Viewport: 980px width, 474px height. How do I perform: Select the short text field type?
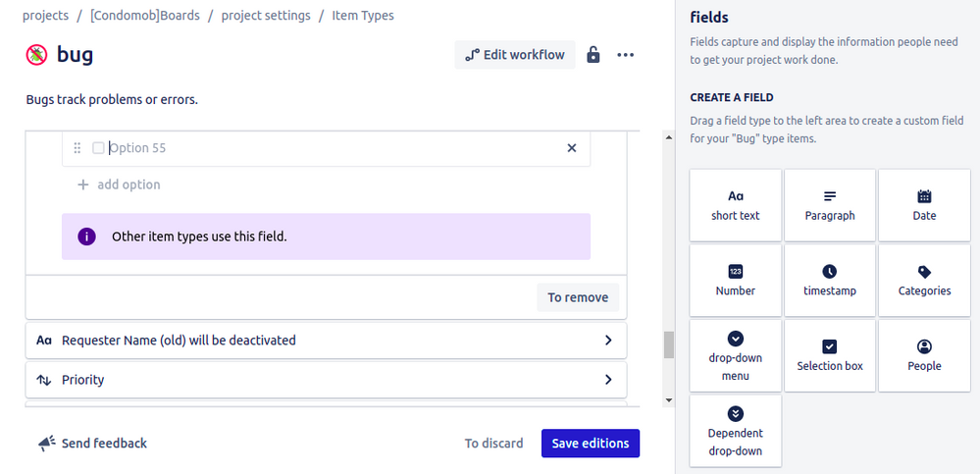[x=736, y=205]
